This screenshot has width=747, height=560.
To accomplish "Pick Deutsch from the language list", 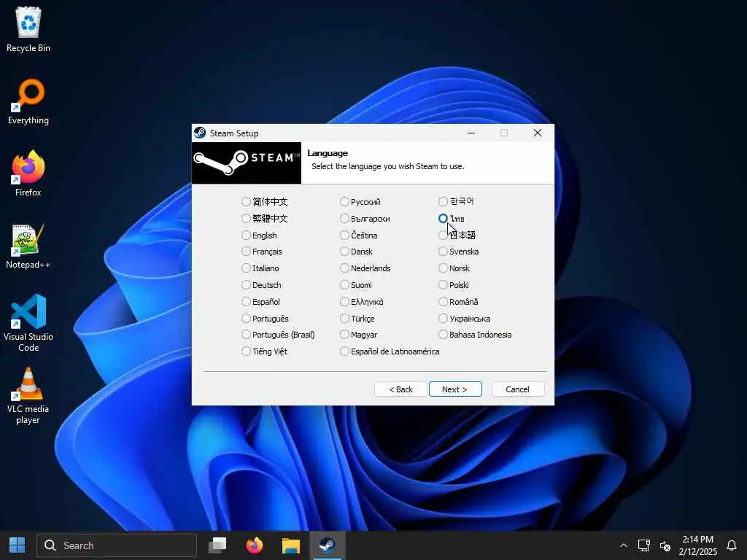I will pyautogui.click(x=246, y=285).
